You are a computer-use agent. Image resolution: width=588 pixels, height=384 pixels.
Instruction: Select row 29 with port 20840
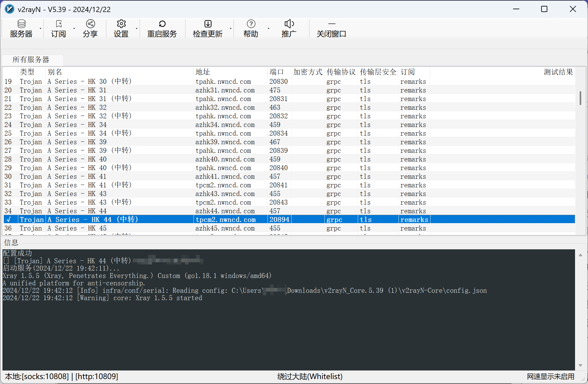pos(289,168)
